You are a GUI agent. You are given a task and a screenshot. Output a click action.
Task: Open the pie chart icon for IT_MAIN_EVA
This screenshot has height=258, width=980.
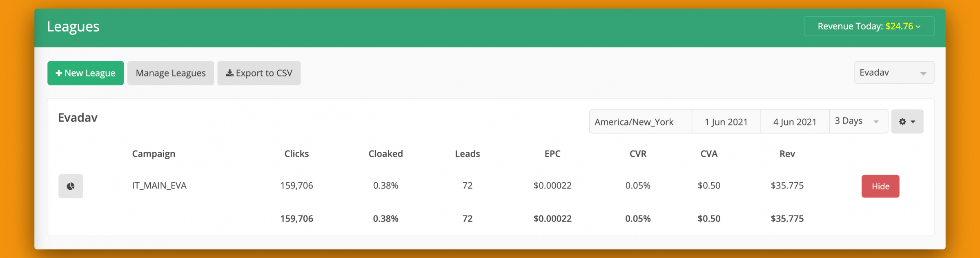pos(71,186)
